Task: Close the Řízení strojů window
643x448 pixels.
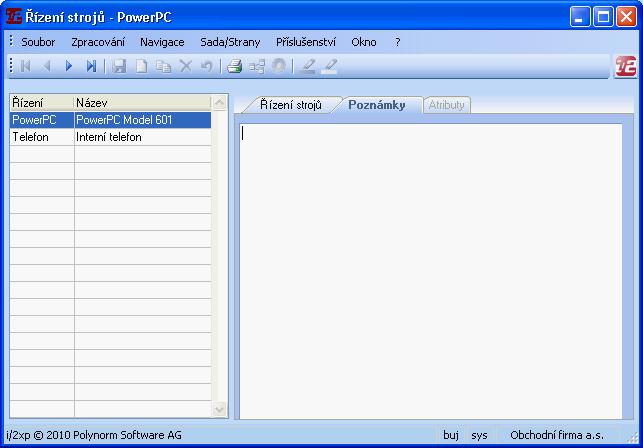Action: click(x=627, y=17)
